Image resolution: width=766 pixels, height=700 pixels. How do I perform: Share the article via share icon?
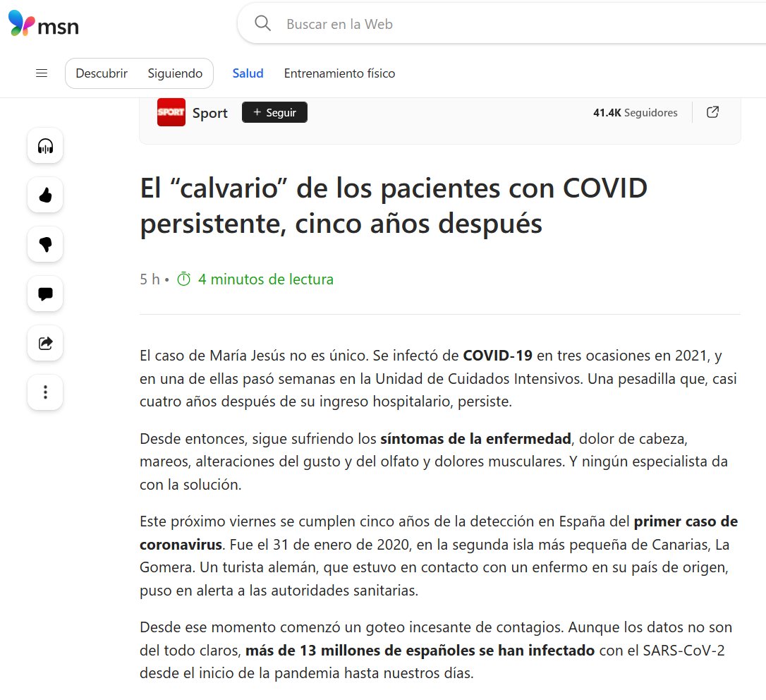(x=45, y=343)
